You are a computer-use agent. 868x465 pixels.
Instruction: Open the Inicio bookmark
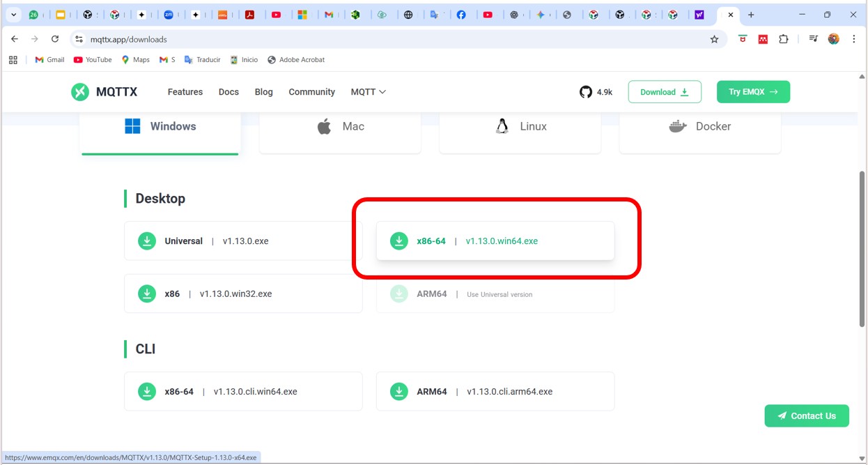[244, 60]
